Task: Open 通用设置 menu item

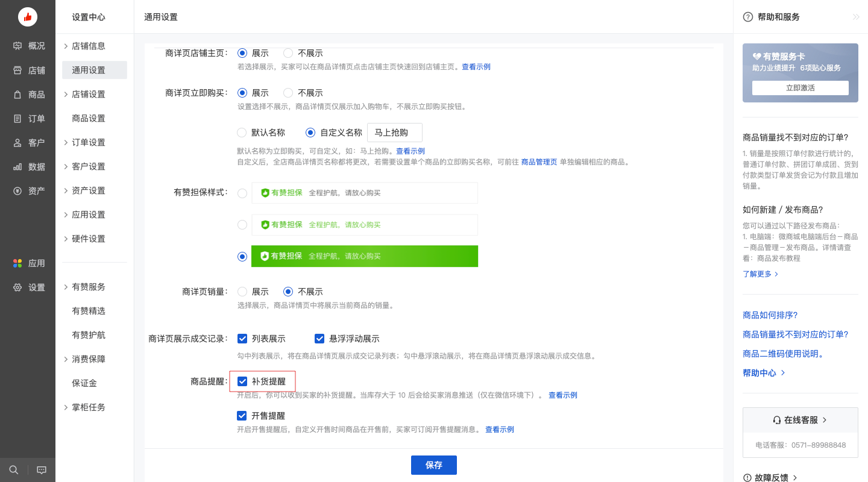Action: (95, 70)
